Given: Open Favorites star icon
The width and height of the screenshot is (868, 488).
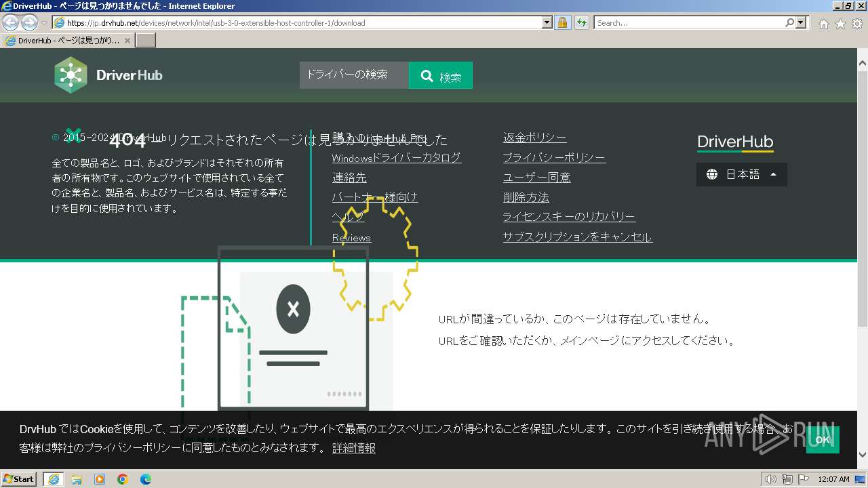Looking at the screenshot, I should 840,24.
